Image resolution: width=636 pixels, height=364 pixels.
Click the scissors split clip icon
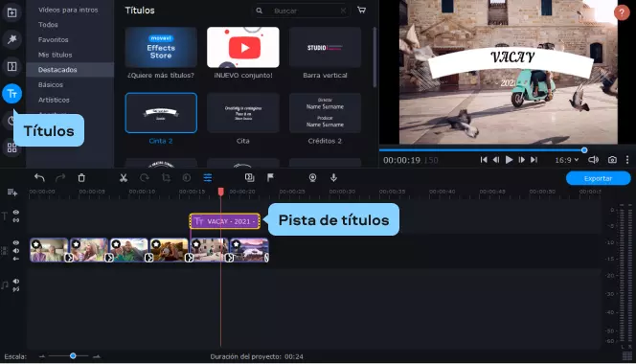pos(124,178)
